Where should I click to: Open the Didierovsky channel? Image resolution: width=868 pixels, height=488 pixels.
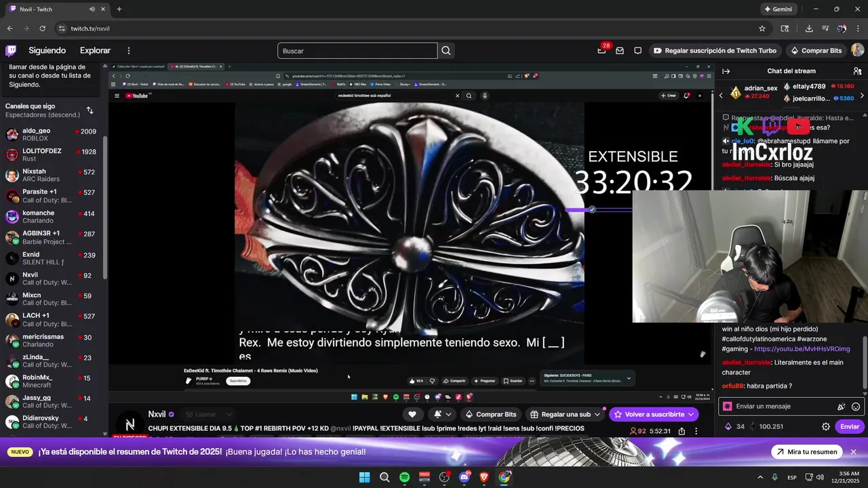click(x=51, y=422)
